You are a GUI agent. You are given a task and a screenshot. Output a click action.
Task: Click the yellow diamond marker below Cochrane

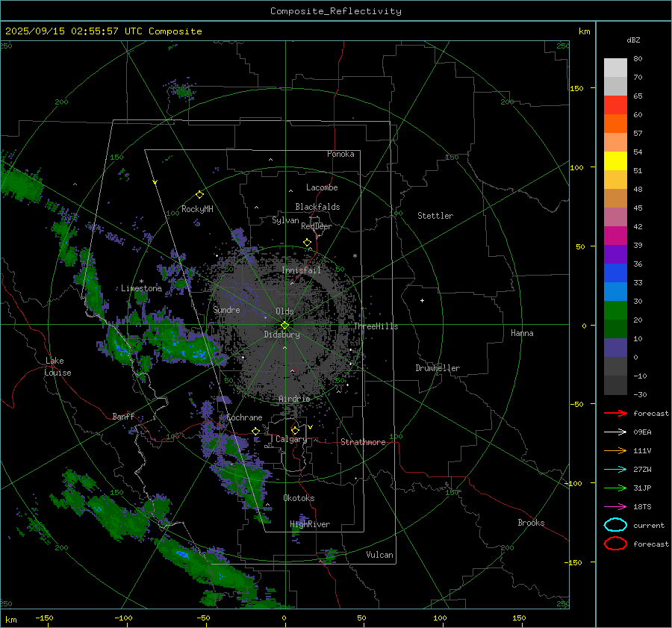pos(255,431)
